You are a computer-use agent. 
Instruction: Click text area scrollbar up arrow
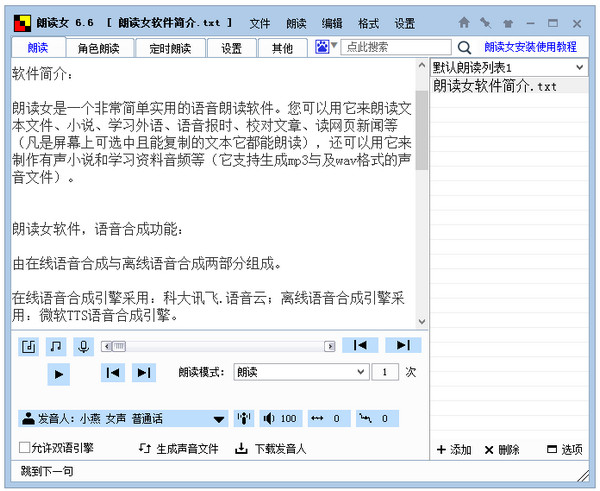(x=422, y=65)
